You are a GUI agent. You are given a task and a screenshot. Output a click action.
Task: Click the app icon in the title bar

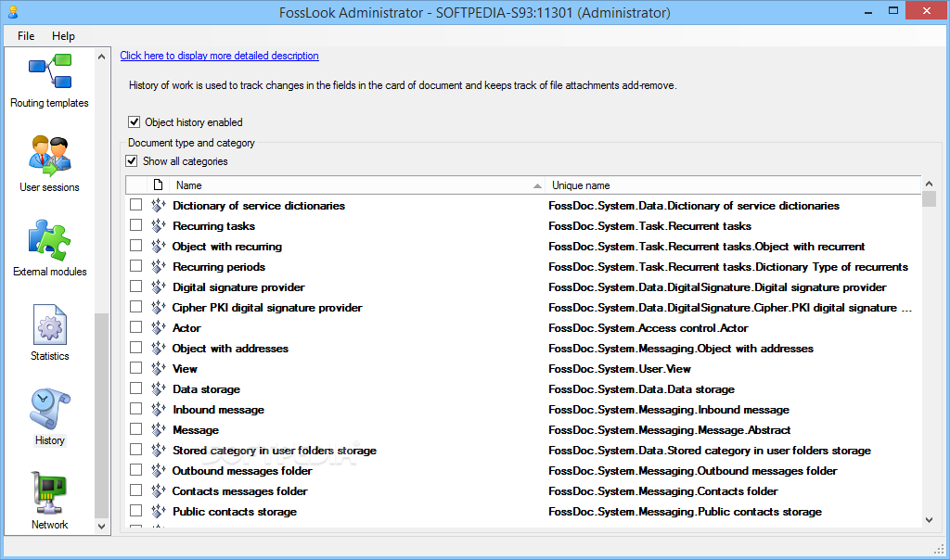click(x=12, y=13)
